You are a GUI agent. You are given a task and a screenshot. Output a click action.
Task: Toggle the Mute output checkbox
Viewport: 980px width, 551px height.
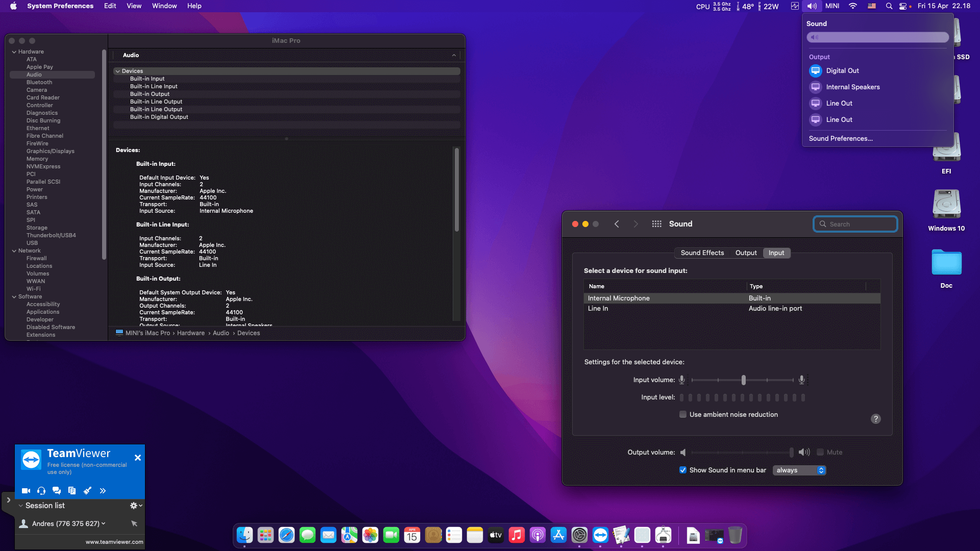coord(820,452)
